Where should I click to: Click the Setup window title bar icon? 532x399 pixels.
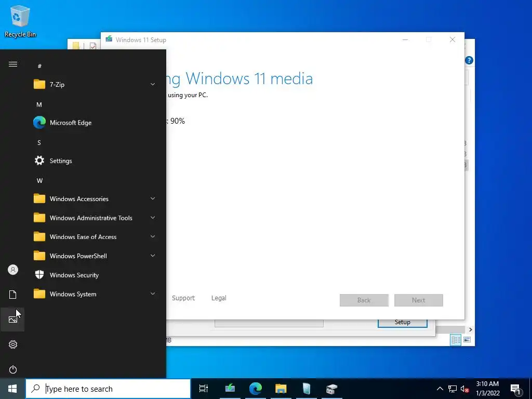(109, 39)
